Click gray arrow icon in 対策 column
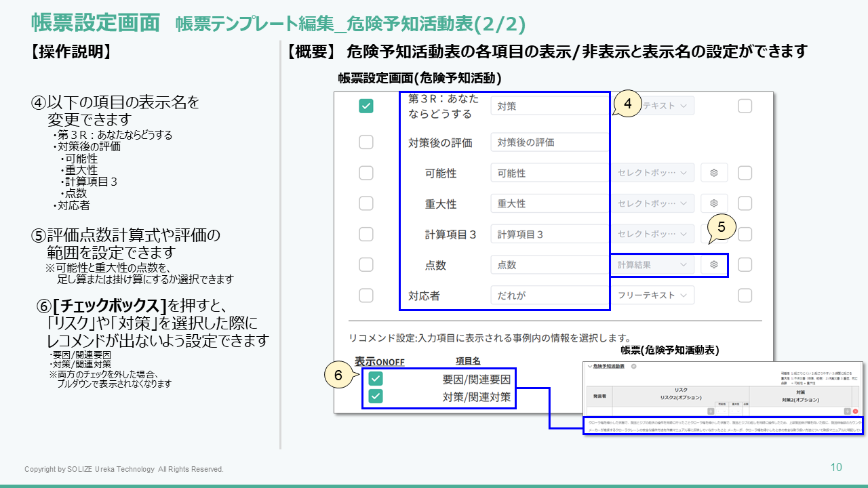Image resolution: width=868 pixels, height=488 pixels. click(848, 411)
